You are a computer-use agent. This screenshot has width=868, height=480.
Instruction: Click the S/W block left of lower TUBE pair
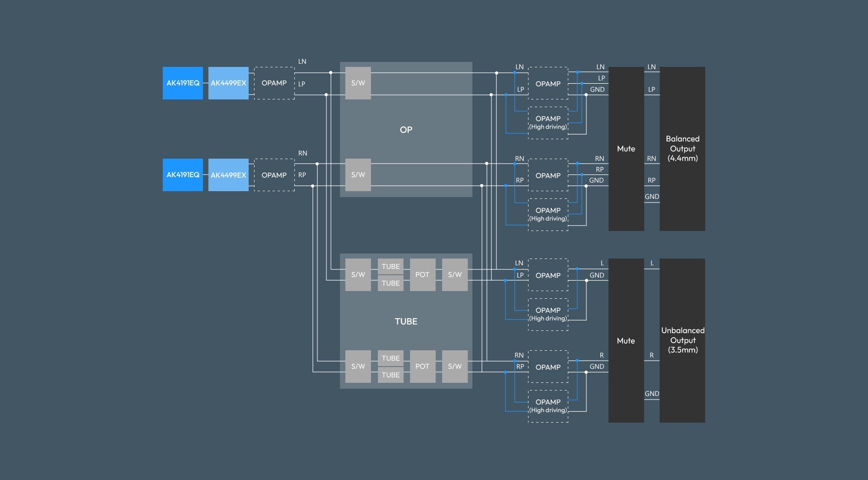point(358,367)
